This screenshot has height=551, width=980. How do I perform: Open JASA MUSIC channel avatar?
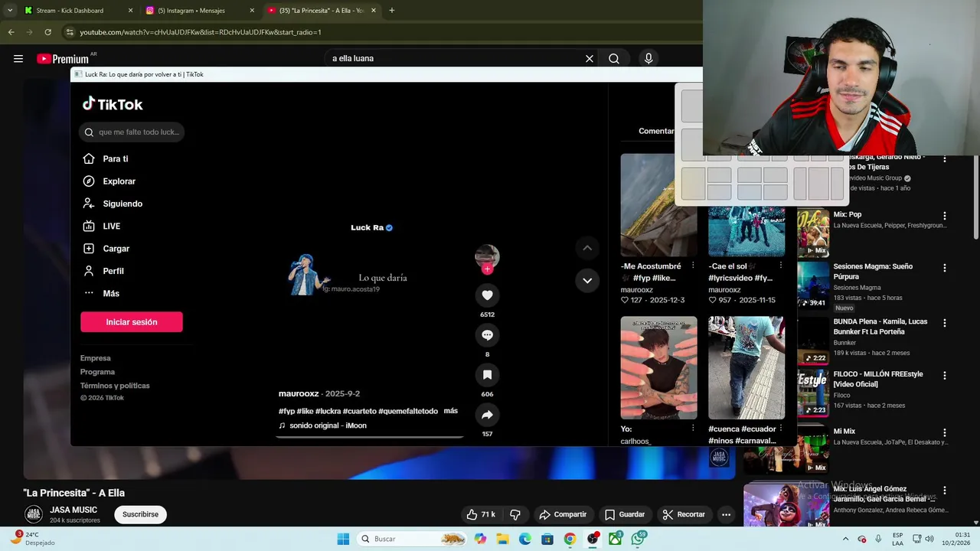tap(34, 514)
